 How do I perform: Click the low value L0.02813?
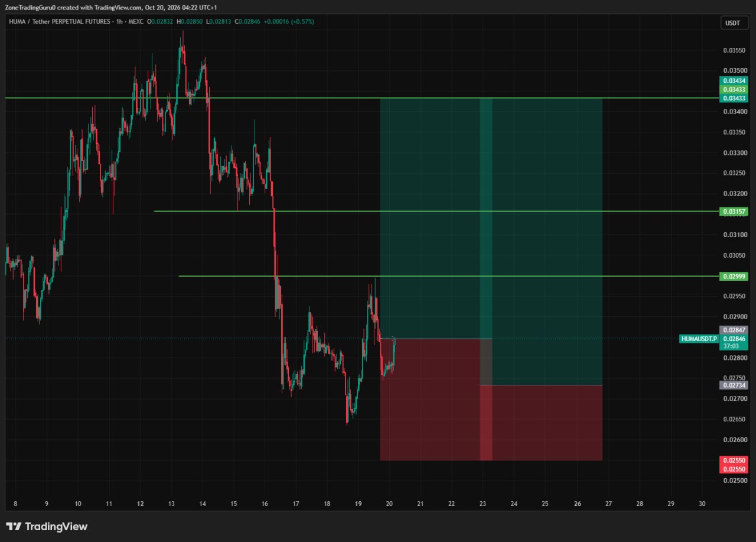click(x=218, y=21)
